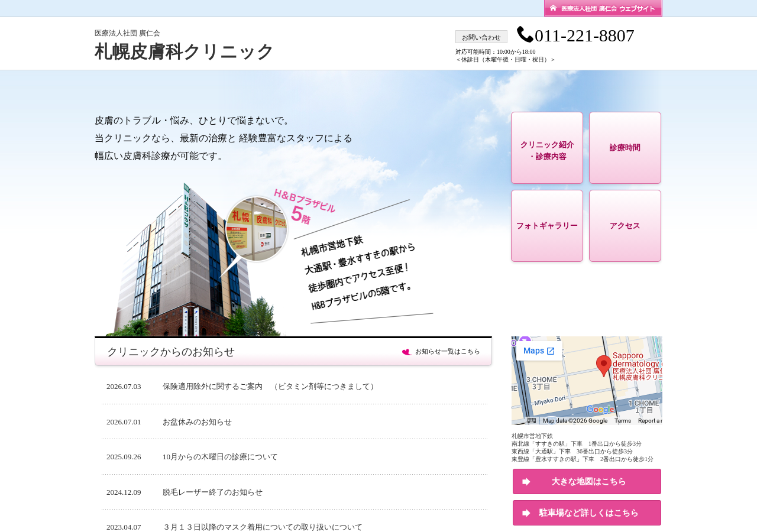757x532 pixels.
Task: Open お盆休みのお知らせ news item
Action: 197,422
